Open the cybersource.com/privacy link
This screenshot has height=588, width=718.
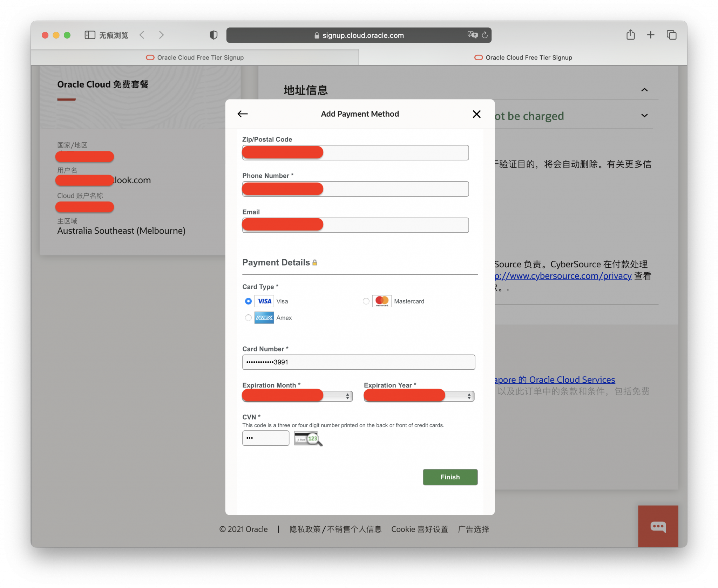tap(563, 276)
